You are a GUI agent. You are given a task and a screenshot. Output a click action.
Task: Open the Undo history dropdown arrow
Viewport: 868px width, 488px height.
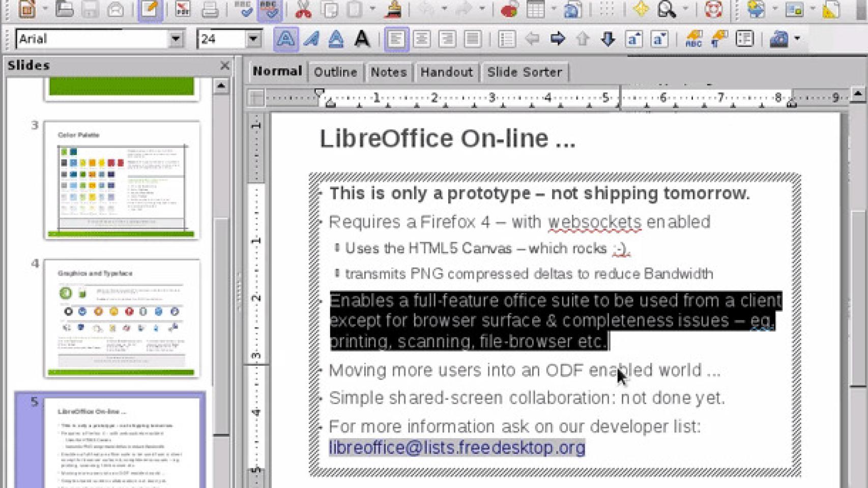click(444, 9)
